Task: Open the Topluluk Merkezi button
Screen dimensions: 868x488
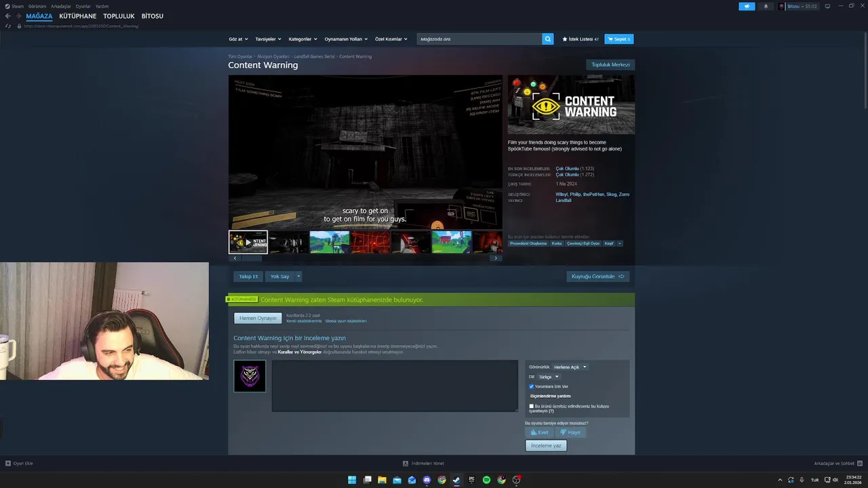Action: click(610, 65)
